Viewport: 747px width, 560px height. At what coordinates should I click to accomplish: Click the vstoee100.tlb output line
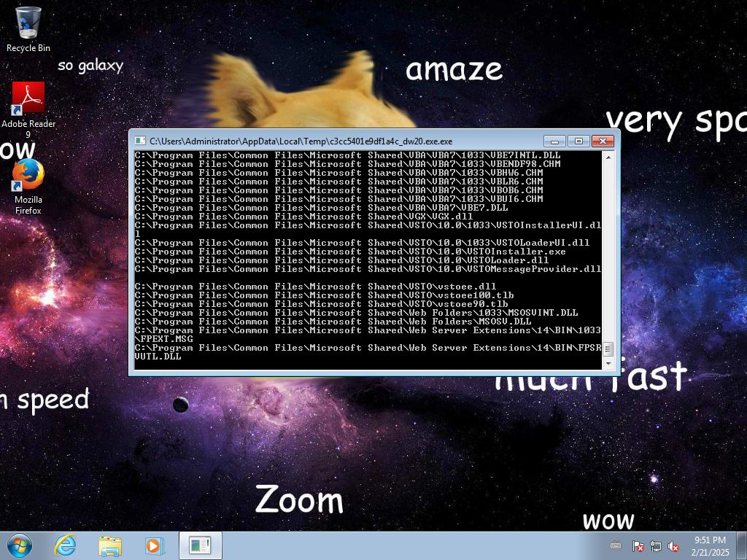(324, 295)
